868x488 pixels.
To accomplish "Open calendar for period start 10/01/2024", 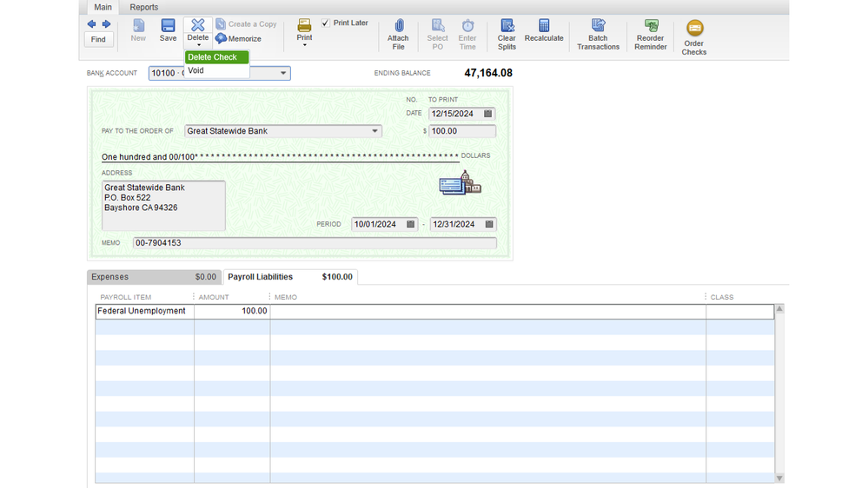I will [x=410, y=224].
